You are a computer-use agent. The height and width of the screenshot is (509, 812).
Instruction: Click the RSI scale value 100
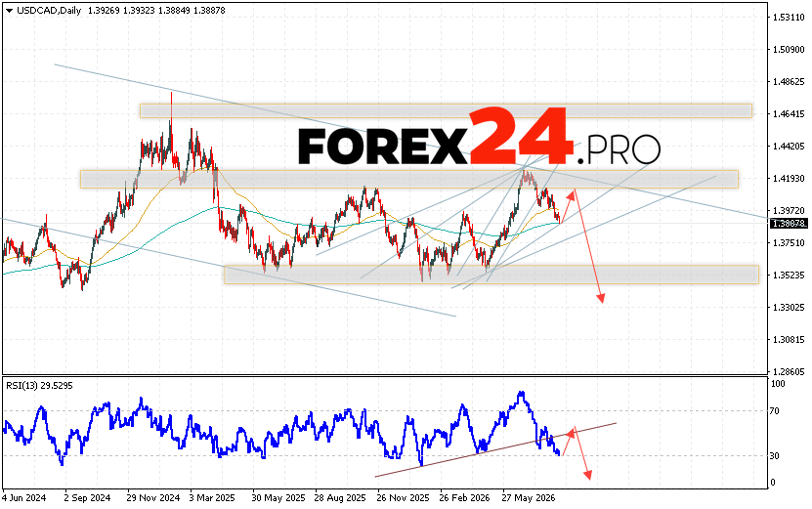(778, 384)
